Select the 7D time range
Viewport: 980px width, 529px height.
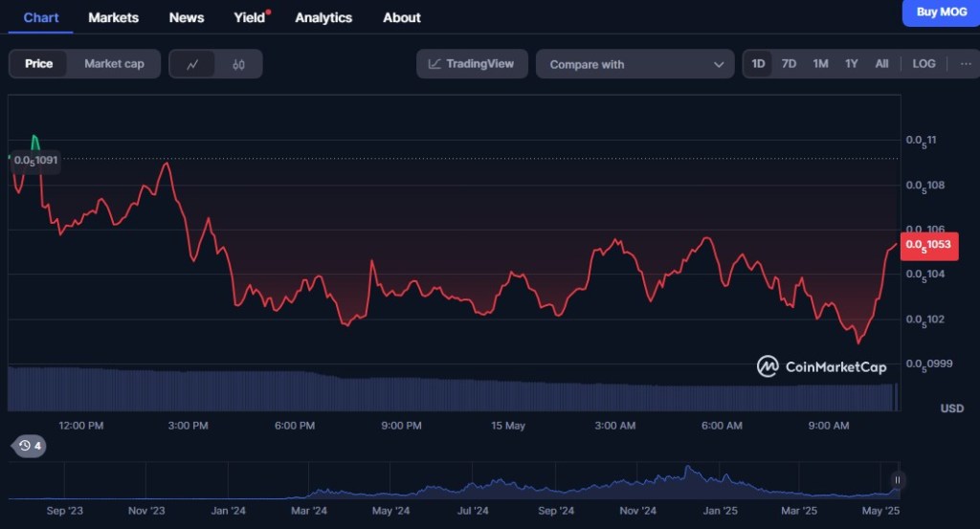tap(789, 64)
